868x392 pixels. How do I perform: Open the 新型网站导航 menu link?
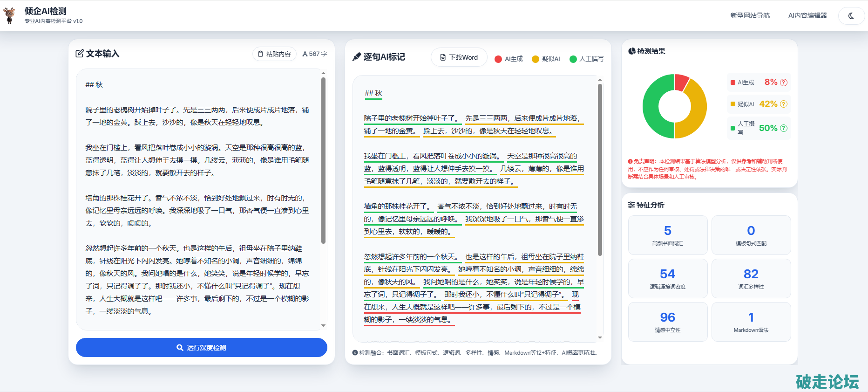point(750,15)
